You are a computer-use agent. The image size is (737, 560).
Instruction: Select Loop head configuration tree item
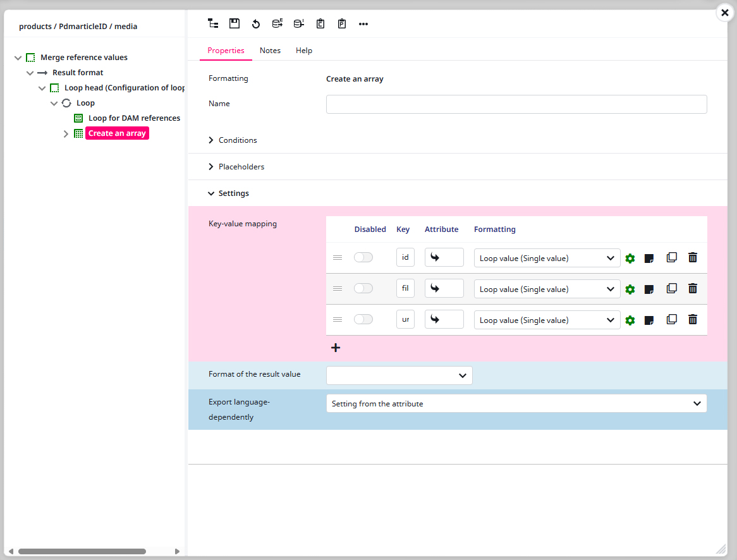pyautogui.click(x=125, y=87)
